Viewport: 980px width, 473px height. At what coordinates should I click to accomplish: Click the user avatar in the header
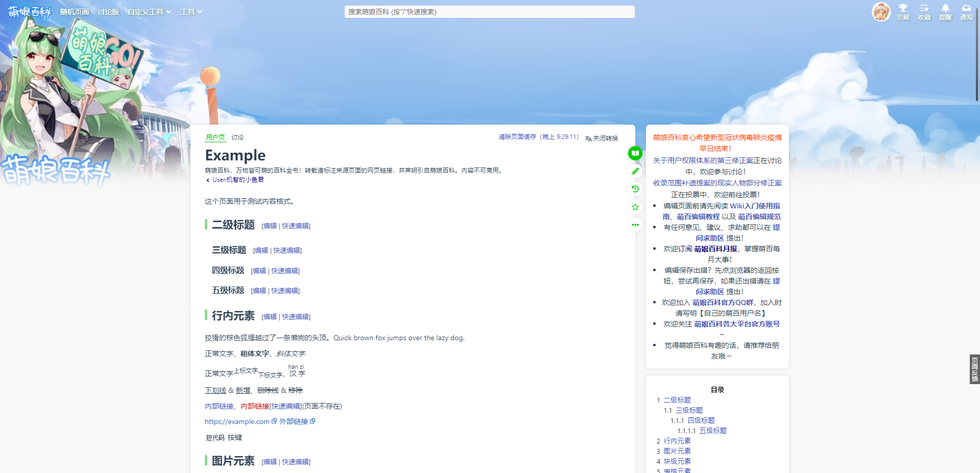pyautogui.click(x=881, y=11)
